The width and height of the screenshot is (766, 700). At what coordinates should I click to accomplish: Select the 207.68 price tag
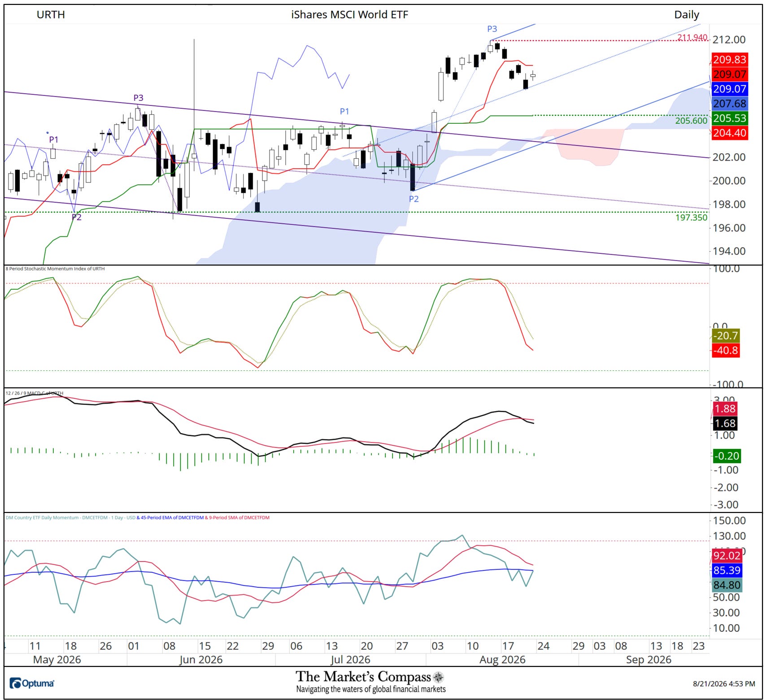coord(730,104)
